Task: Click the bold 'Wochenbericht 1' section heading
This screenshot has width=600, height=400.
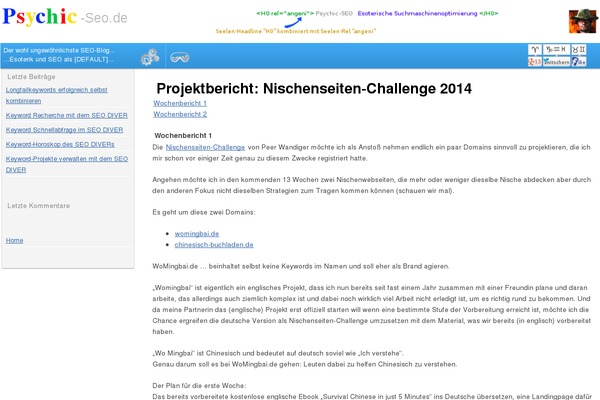Action: (x=183, y=136)
